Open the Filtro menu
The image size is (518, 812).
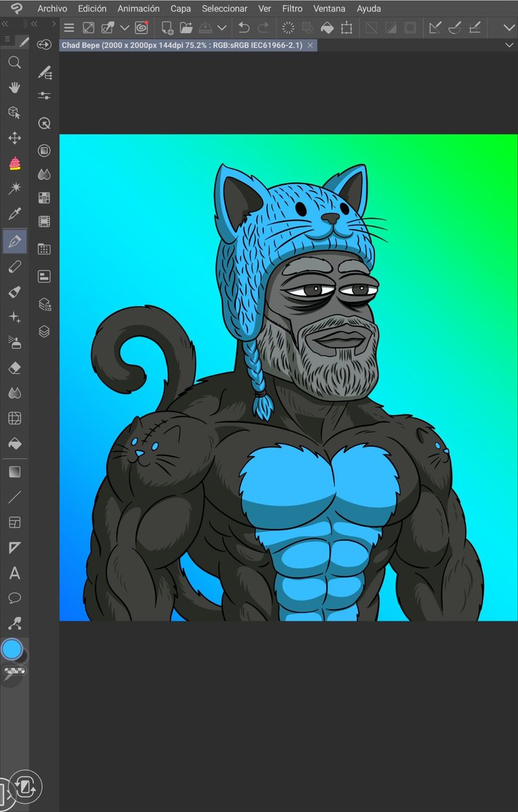(x=293, y=9)
